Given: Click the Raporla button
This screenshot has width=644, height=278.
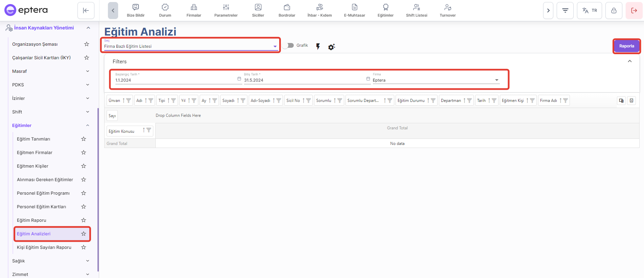Looking at the screenshot, I should [x=626, y=46].
